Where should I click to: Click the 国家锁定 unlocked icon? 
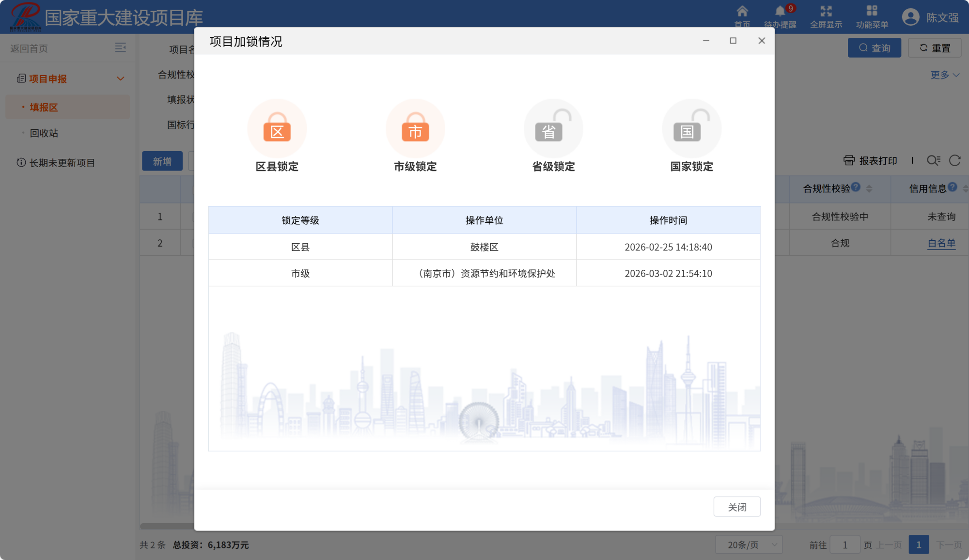pyautogui.click(x=692, y=128)
